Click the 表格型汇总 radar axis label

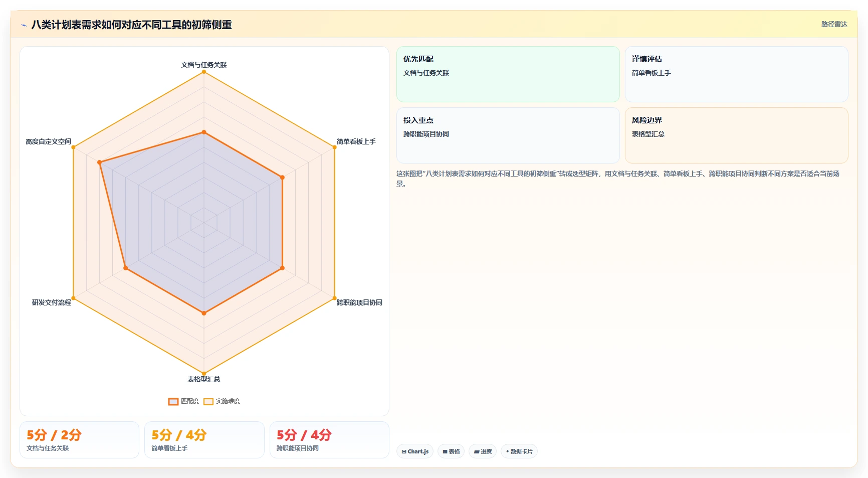(204, 379)
